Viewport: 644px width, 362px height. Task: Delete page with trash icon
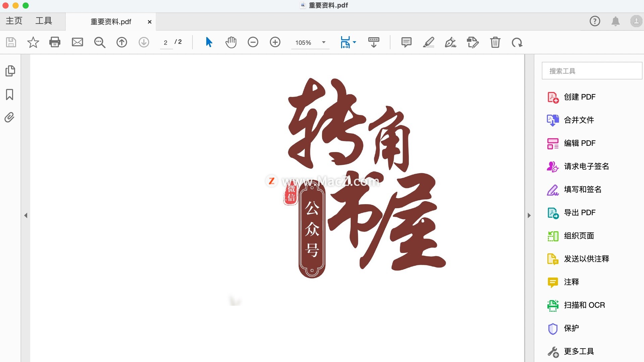495,42
